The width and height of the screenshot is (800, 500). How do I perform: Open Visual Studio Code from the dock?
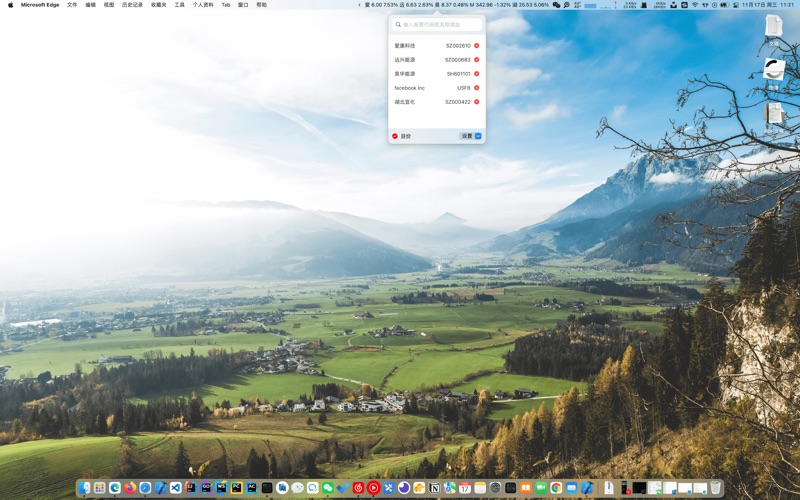pyautogui.click(x=176, y=488)
